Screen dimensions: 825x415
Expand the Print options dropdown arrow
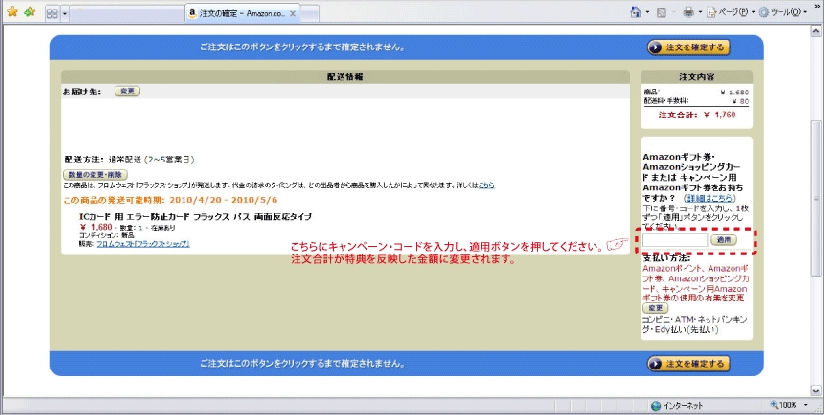[701, 12]
